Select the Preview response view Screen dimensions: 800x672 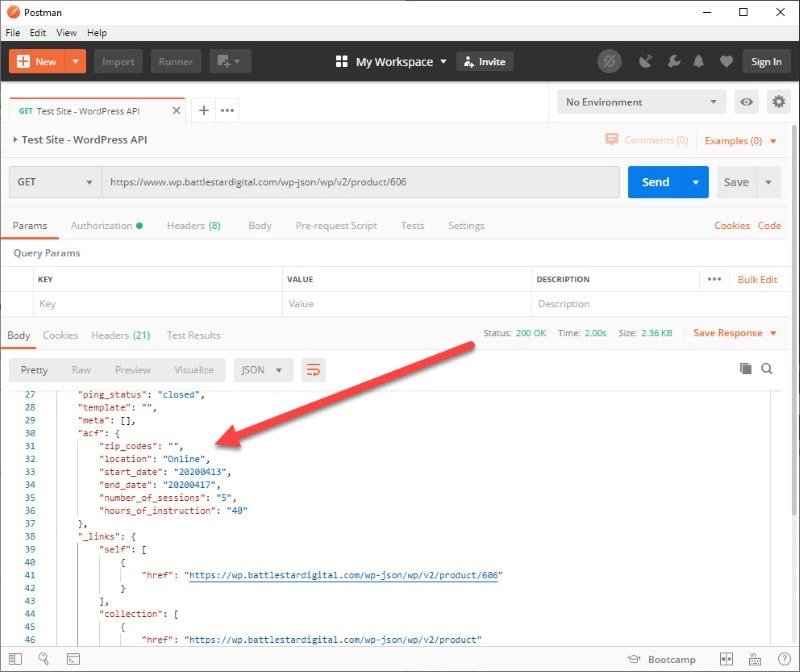pos(133,370)
